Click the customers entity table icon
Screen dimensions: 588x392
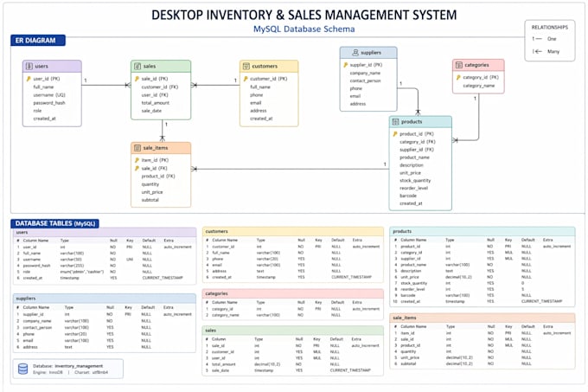pos(246,67)
